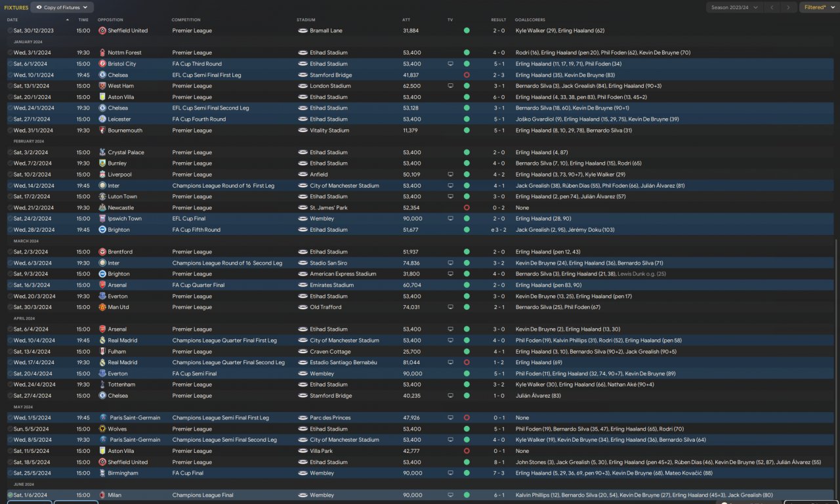Screen dimensions: 840x504
Task: Tick the selection circle for Sat, 30/3/2024 fixture
Action: point(10,307)
